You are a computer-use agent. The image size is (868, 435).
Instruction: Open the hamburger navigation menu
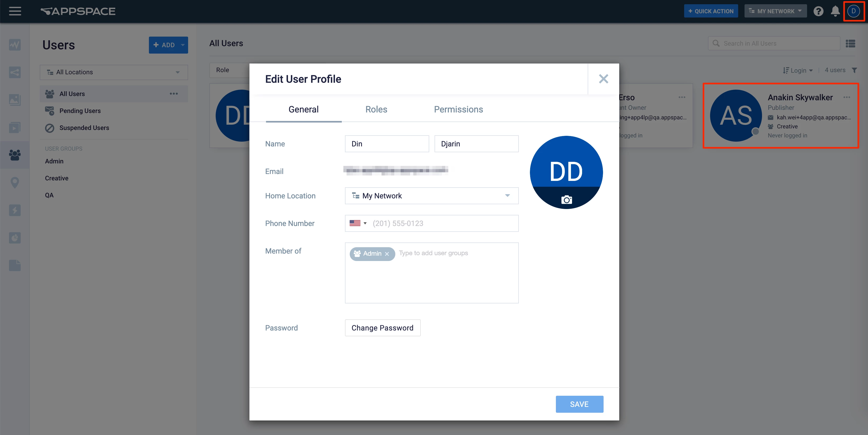(x=15, y=11)
